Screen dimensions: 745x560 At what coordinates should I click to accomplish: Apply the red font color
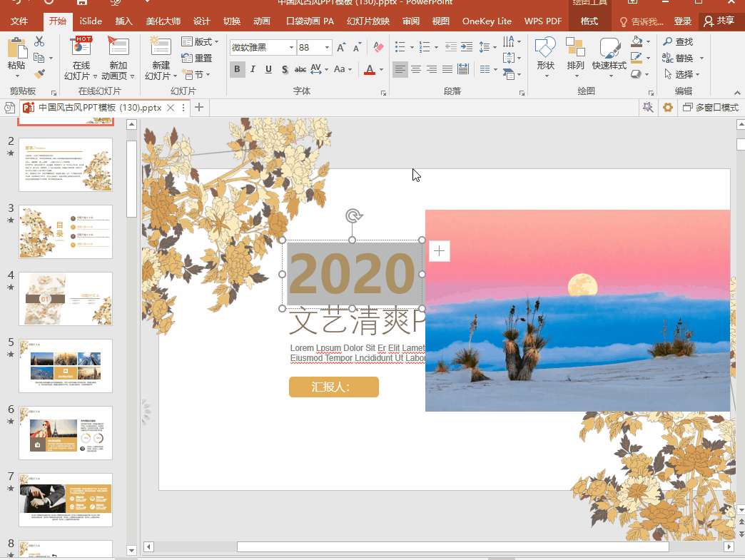[x=370, y=69]
